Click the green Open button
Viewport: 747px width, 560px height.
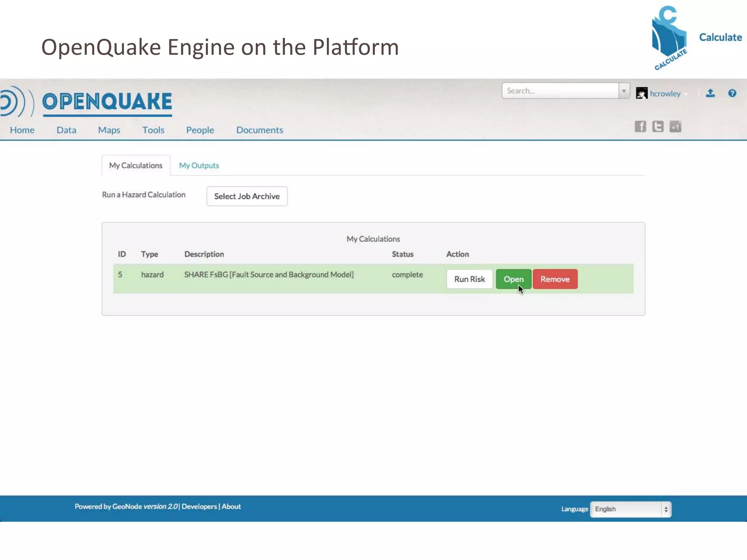(x=514, y=279)
